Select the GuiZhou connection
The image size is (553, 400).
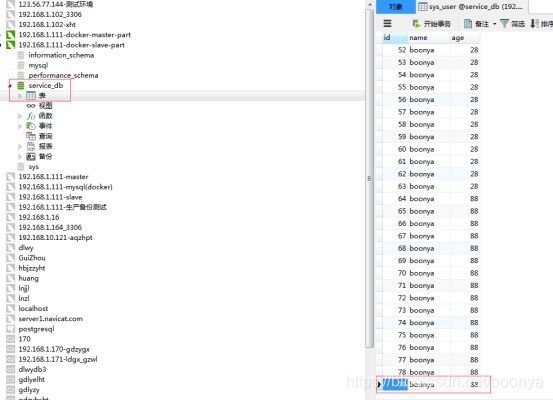click(32, 258)
